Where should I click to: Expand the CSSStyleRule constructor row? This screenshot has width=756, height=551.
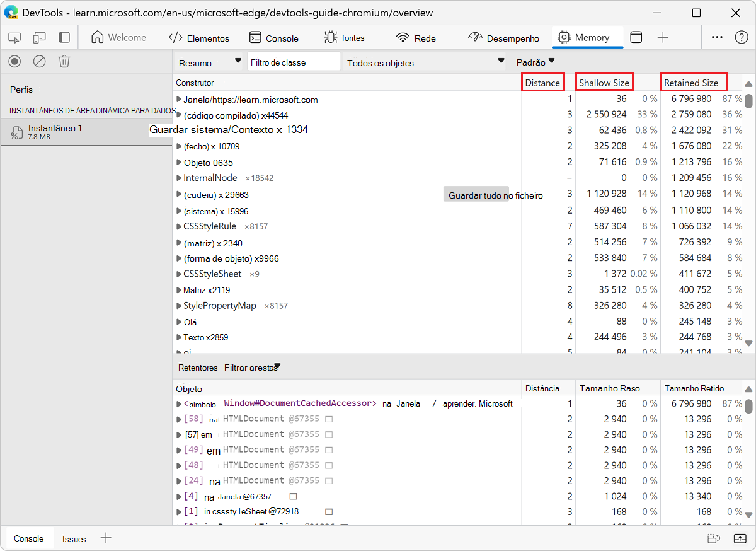click(179, 226)
